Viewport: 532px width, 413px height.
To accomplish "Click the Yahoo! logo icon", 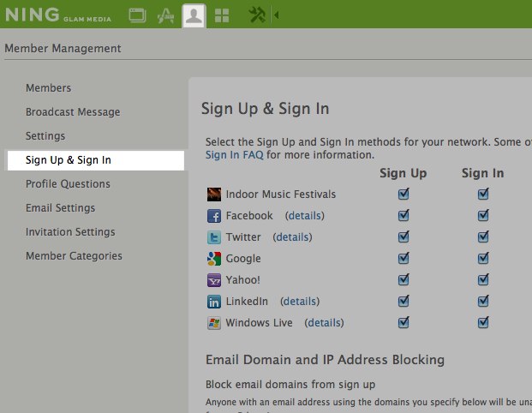I will tap(214, 280).
